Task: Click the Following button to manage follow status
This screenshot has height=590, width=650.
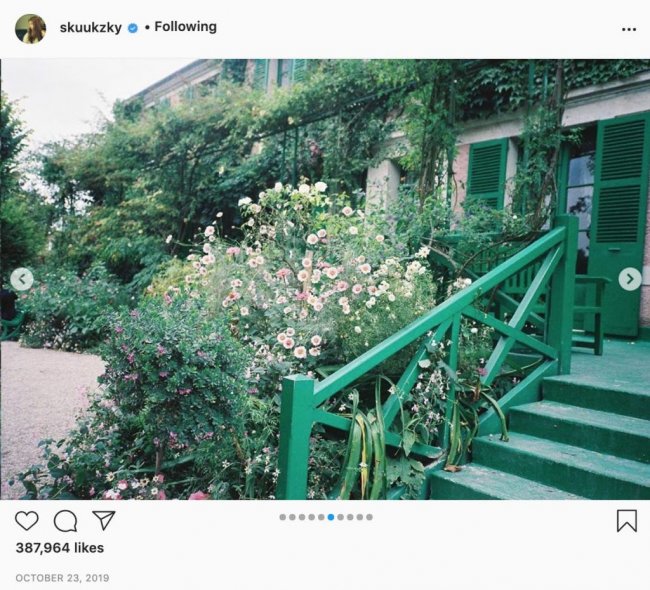Action: pos(185,27)
